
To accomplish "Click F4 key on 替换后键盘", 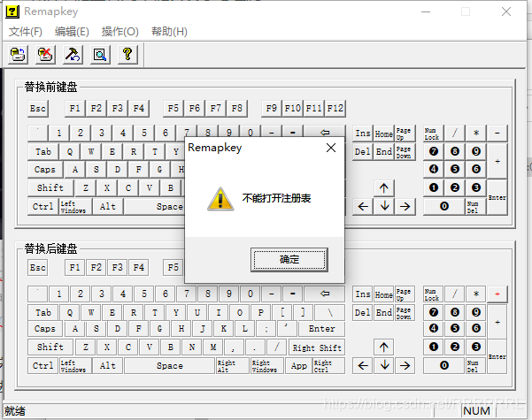I will point(138,267).
